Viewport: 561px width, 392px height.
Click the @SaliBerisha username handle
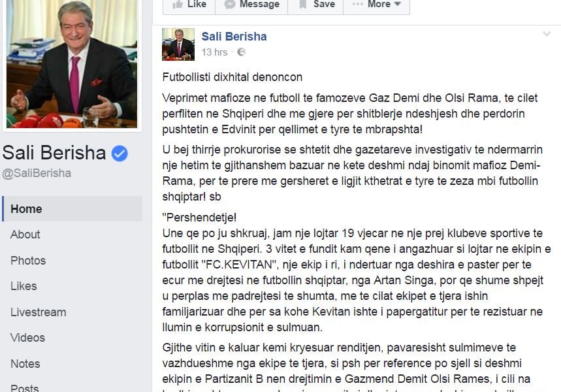[x=37, y=173]
